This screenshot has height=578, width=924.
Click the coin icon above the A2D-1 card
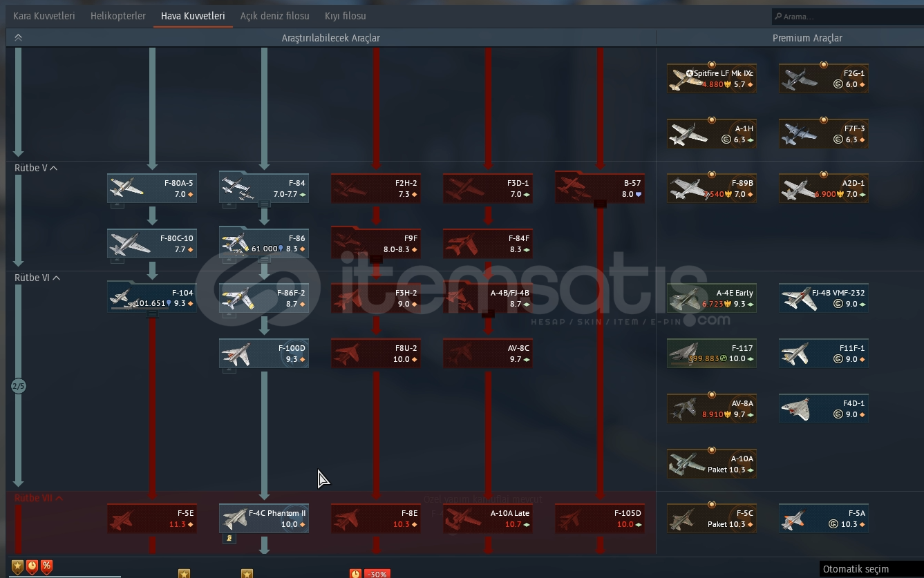click(x=823, y=174)
